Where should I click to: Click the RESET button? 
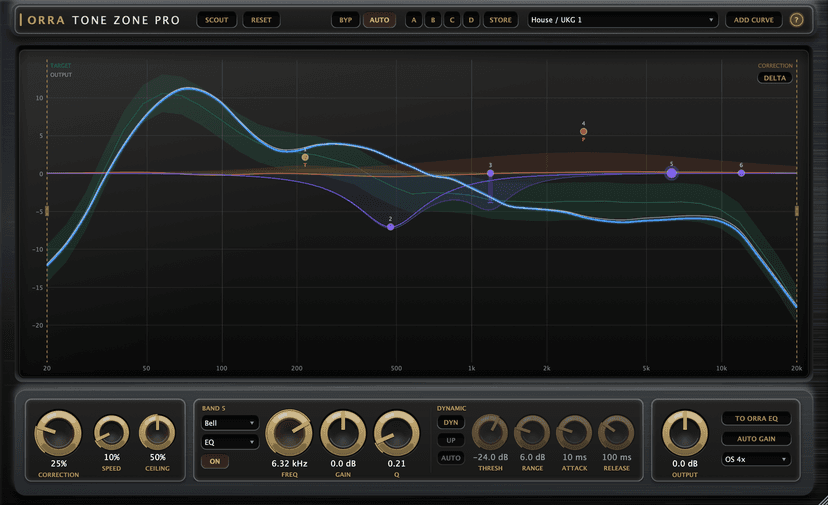261,20
